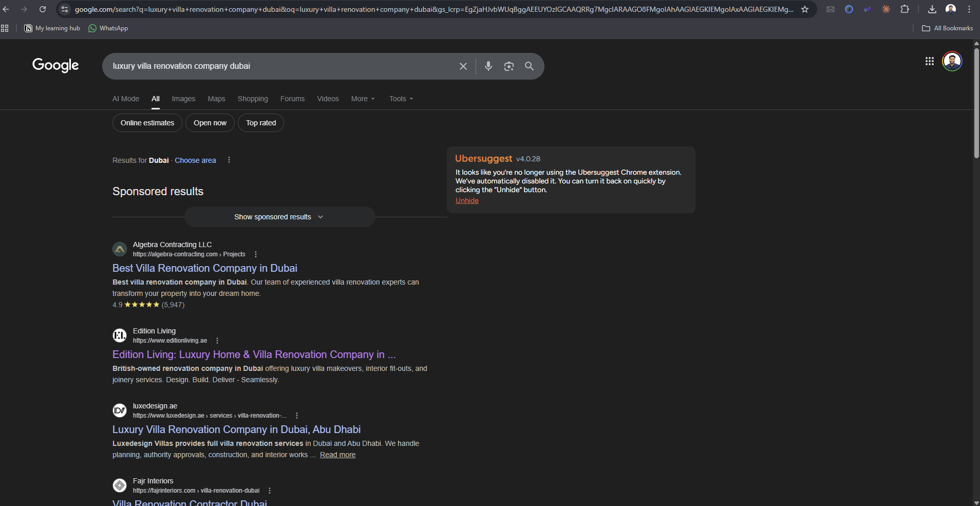
Task: Open the apps grid in bookmarks bar
Action: coord(5,28)
